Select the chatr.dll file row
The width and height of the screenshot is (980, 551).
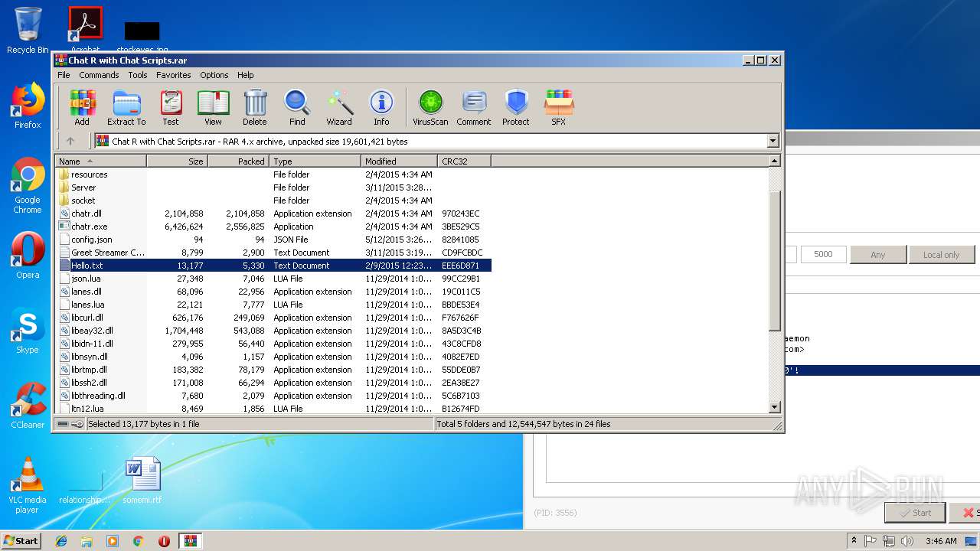(x=273, y=214)
